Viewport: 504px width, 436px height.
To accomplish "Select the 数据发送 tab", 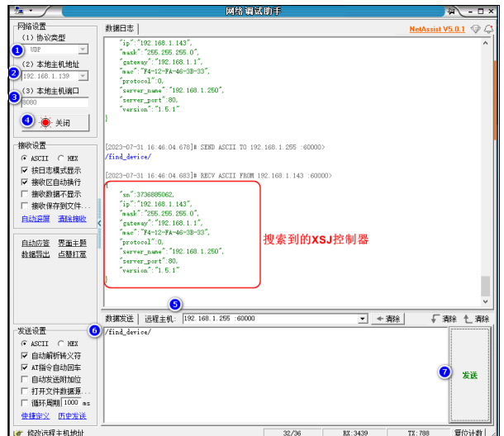I will [120, 319].
